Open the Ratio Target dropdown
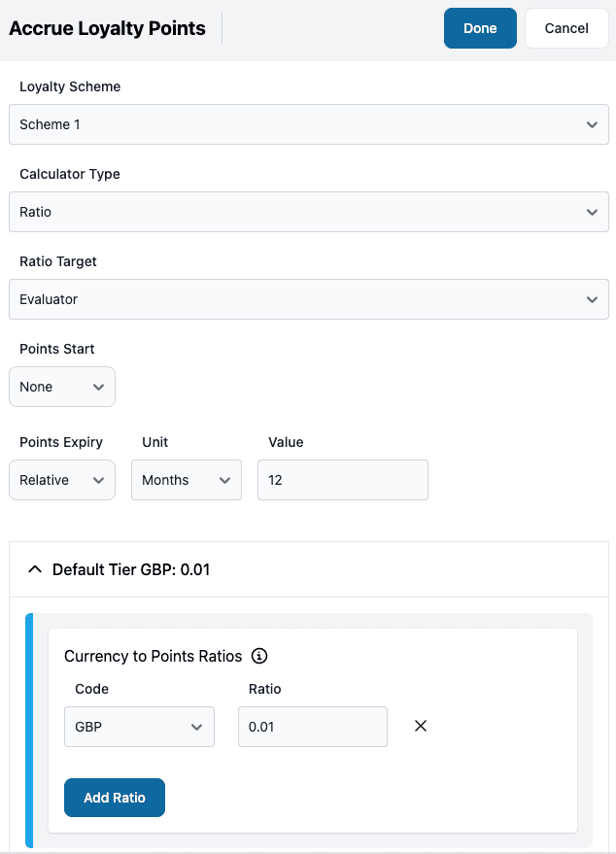The width and height of the screenshot is (616, 854). click(308, 299)
